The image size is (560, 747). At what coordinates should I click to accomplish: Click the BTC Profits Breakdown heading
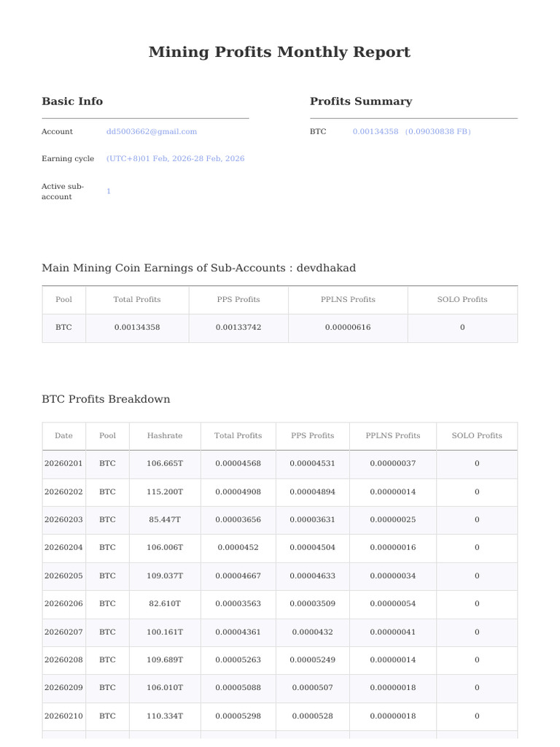pyautogui.click(x=106, y=399)
